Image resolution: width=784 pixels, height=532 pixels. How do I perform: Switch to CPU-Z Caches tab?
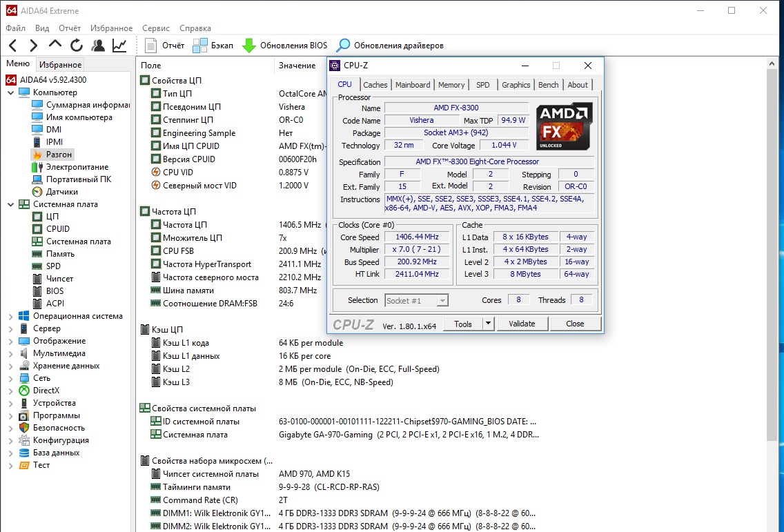click(x=375, y=85)
